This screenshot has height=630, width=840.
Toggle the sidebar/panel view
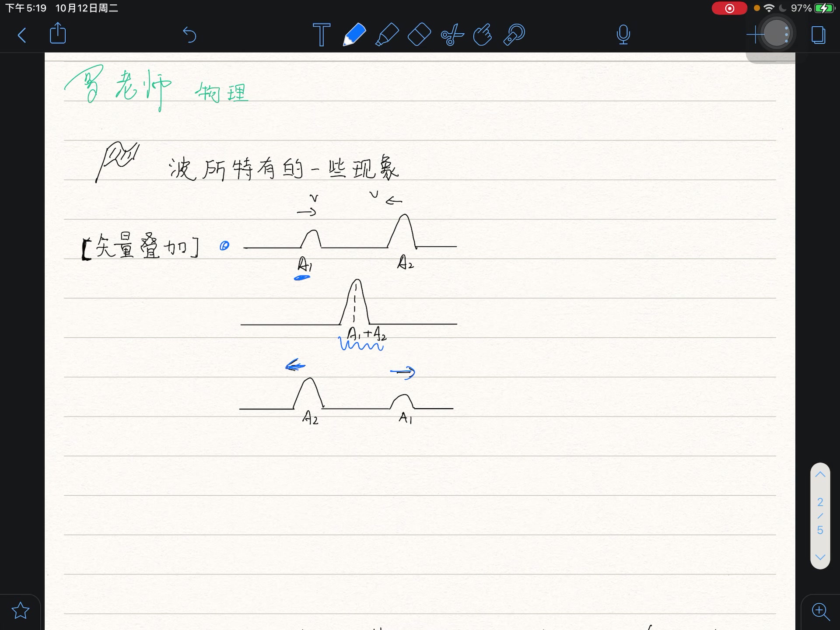[818, 35]
